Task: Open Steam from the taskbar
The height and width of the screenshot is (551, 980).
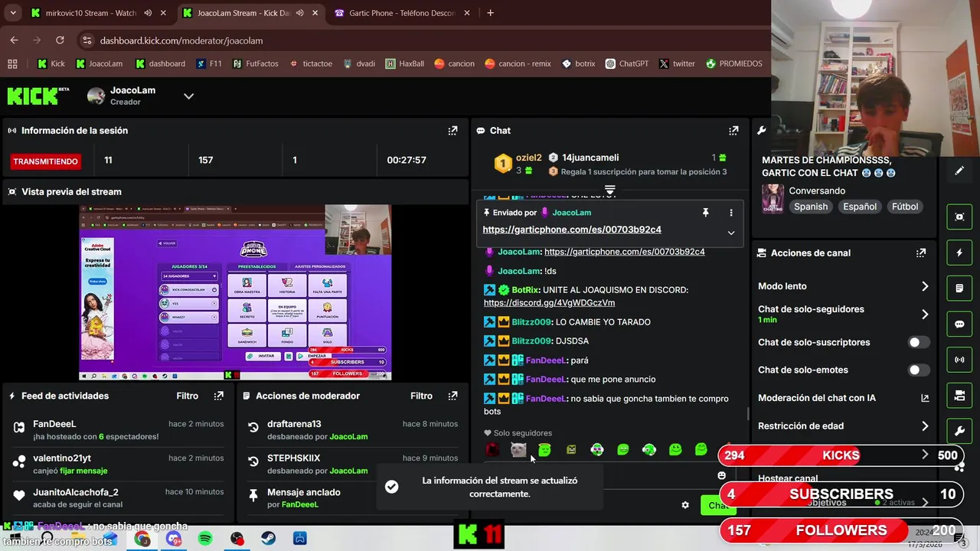Action: coord(268,539)
